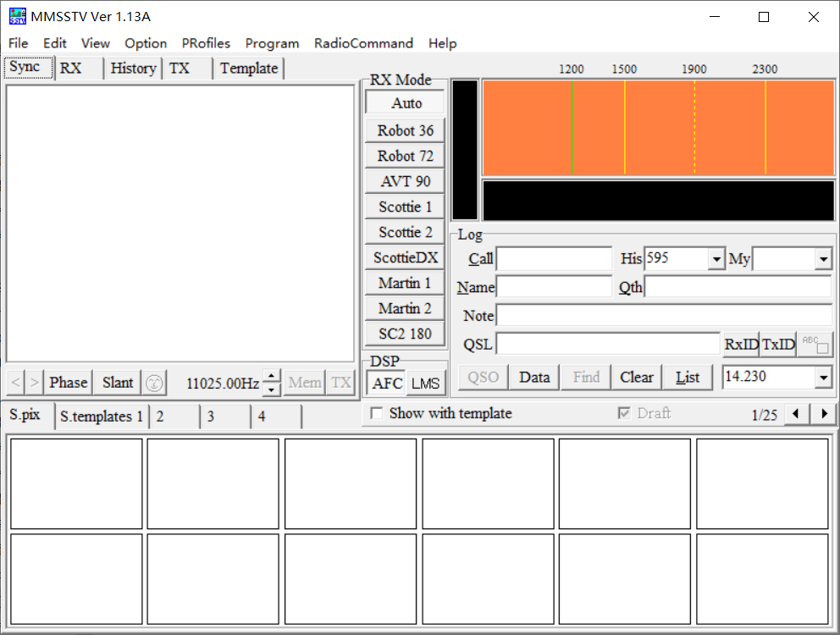Click the Qth input field
Viewport: 840px width, 635px height.
point(738,287)
